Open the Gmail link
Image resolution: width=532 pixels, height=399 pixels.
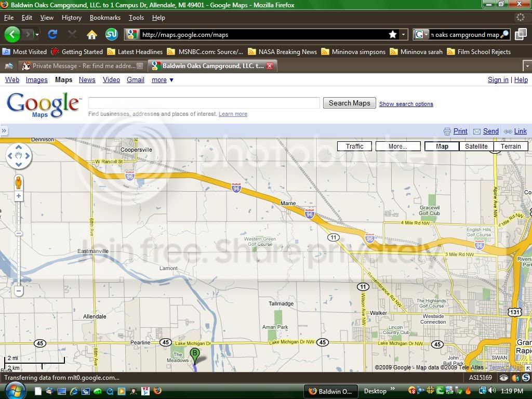136,79
